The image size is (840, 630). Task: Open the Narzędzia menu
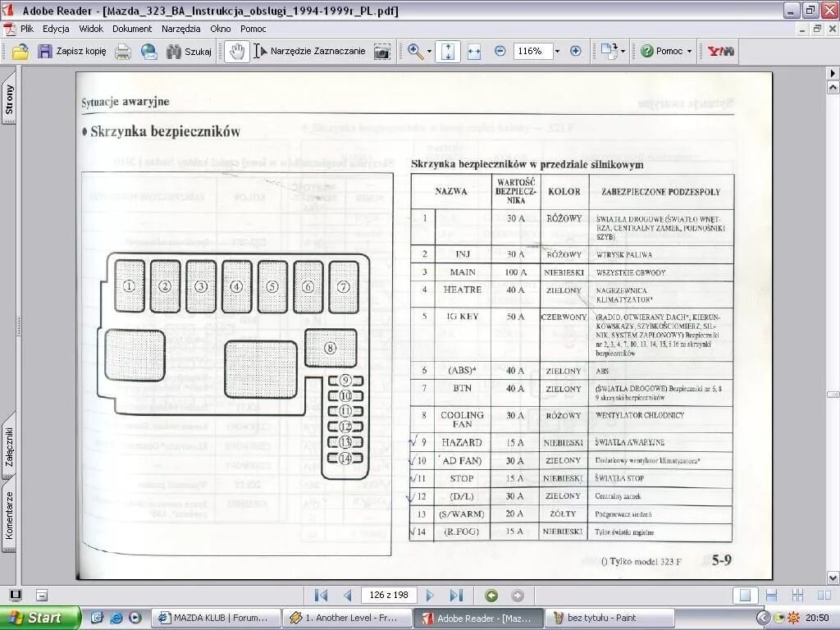(x=181, y=29)
